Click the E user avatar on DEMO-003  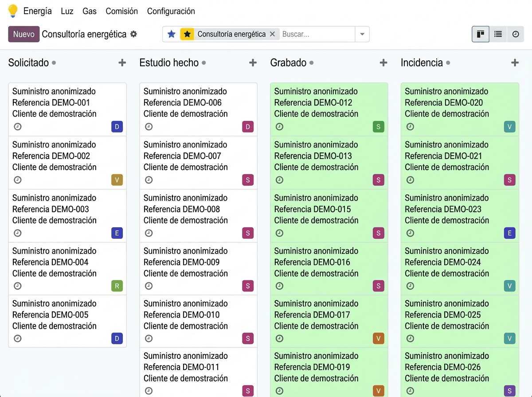[x=117, y=233]
